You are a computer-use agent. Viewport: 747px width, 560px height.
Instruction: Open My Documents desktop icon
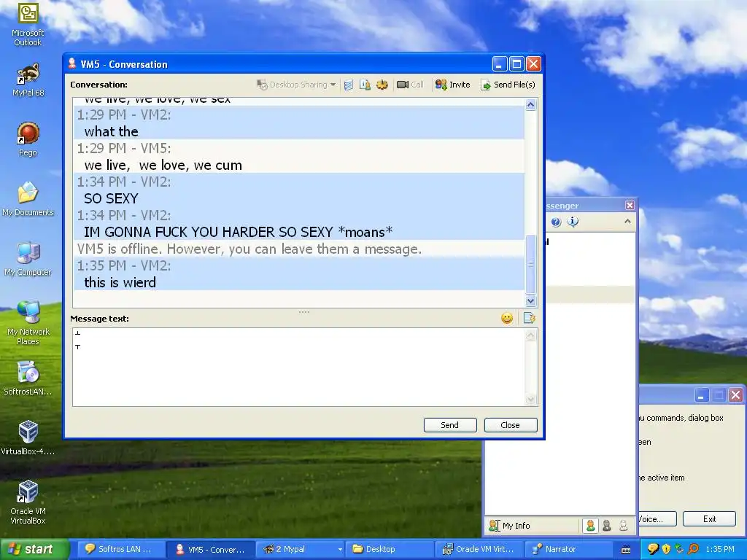28,199
